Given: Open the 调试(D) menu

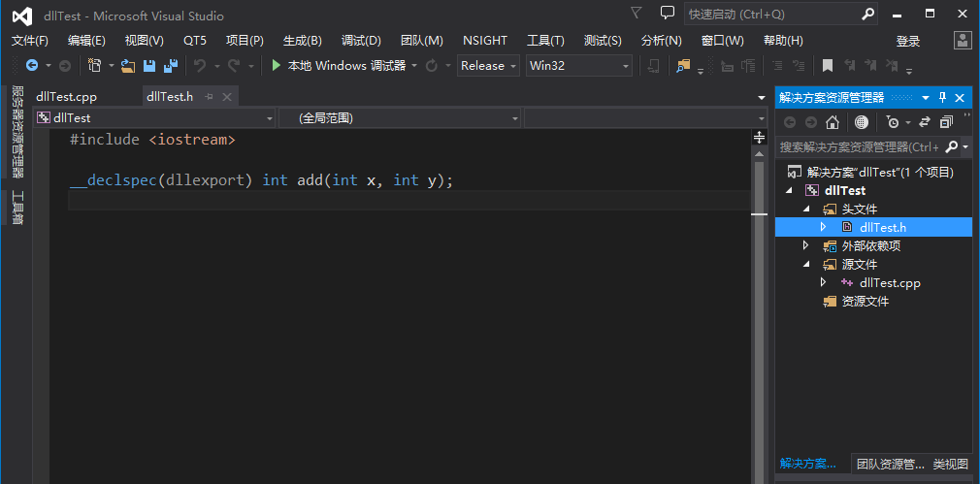Looking at the screenshot, I should 361,41.
